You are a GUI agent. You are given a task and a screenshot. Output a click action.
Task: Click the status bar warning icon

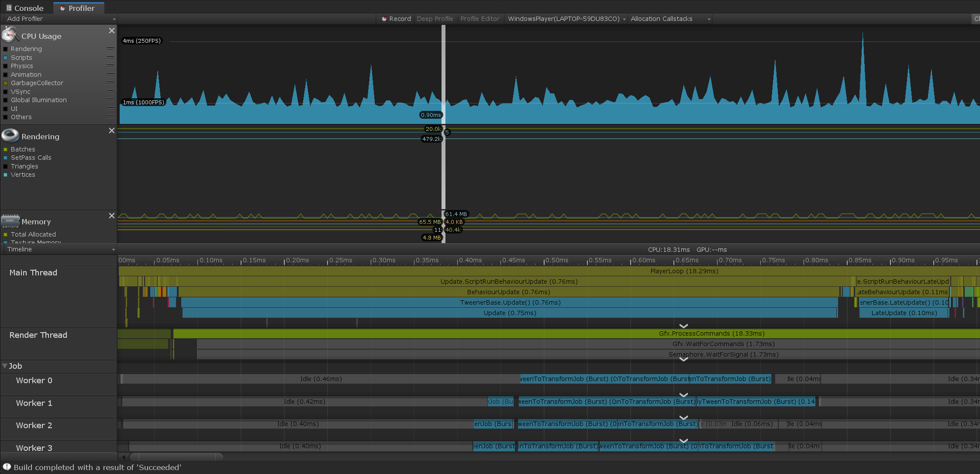point(7,467)
